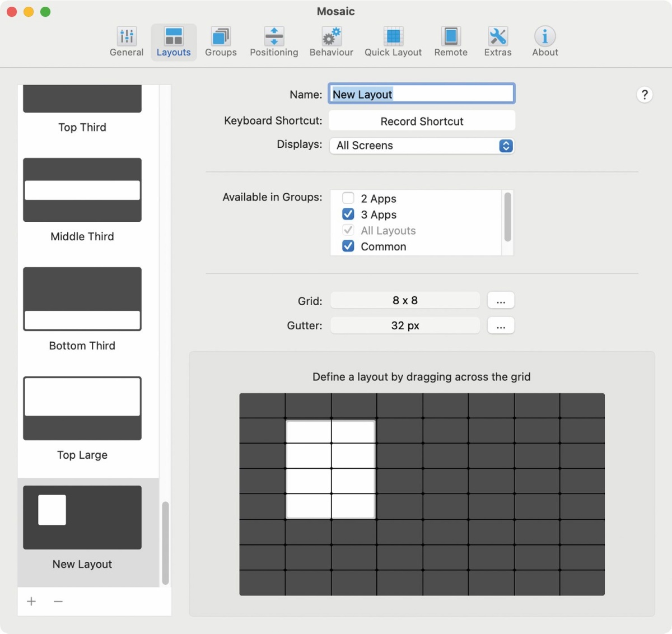This screenshot has width=672, height=634.
Task: Select the Top Third layout thumbnail
Action: tap(82, 99)
